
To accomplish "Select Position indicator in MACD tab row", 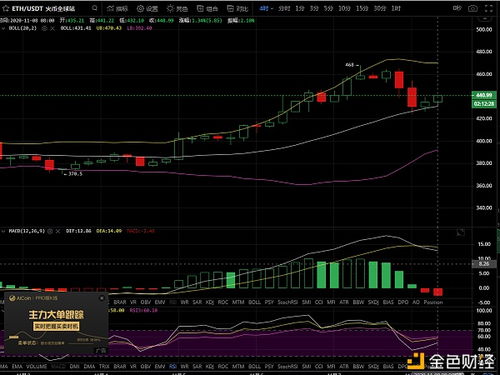I will pyautogui.click(x=433, y=302).
